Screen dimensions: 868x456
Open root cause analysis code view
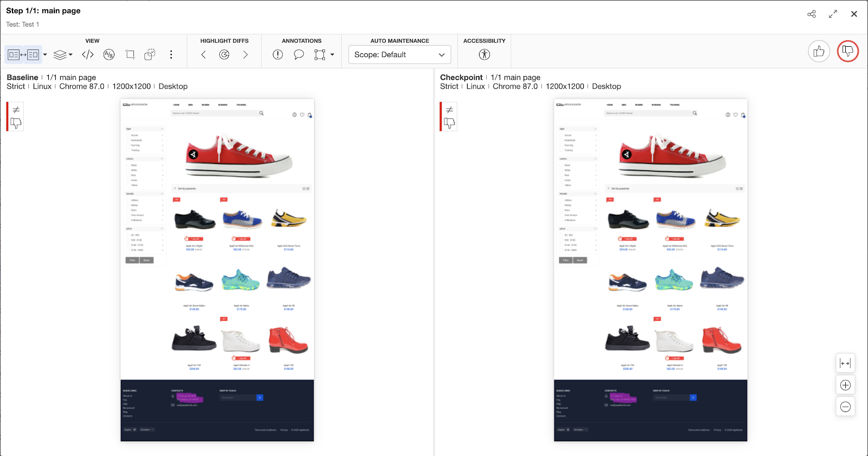point(88,55)
